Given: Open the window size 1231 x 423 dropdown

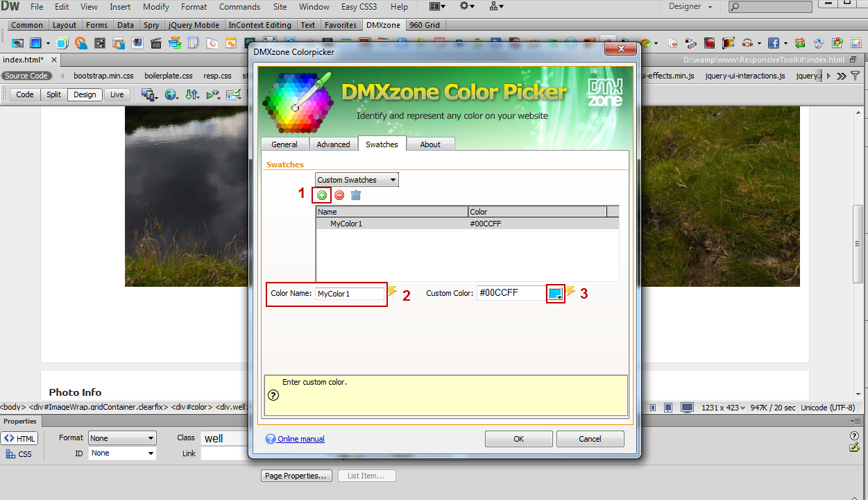Looking at the screenshot, I should tap(723, 408).
